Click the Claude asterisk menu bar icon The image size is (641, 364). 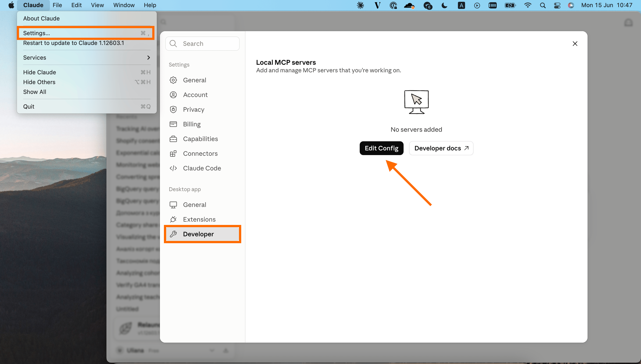(360, 5)
